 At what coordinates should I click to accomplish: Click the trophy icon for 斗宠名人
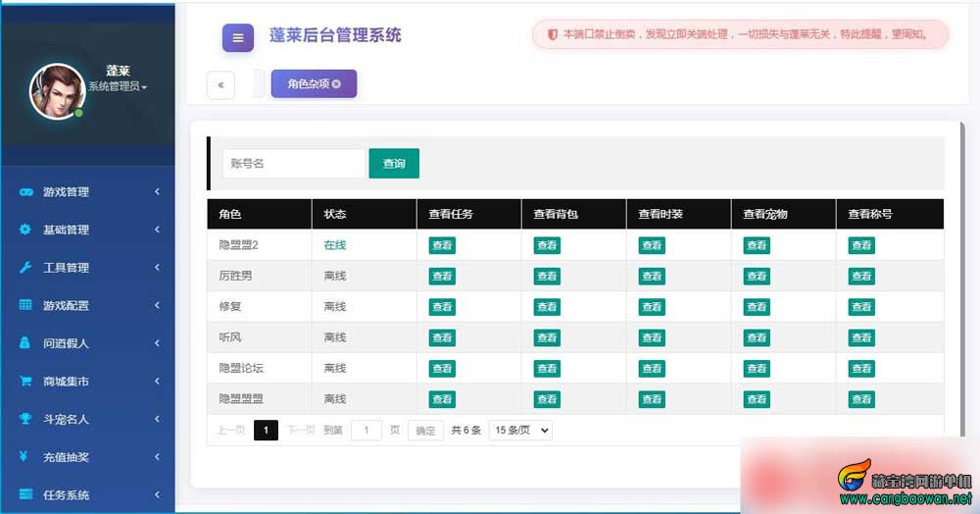(25, 419)
